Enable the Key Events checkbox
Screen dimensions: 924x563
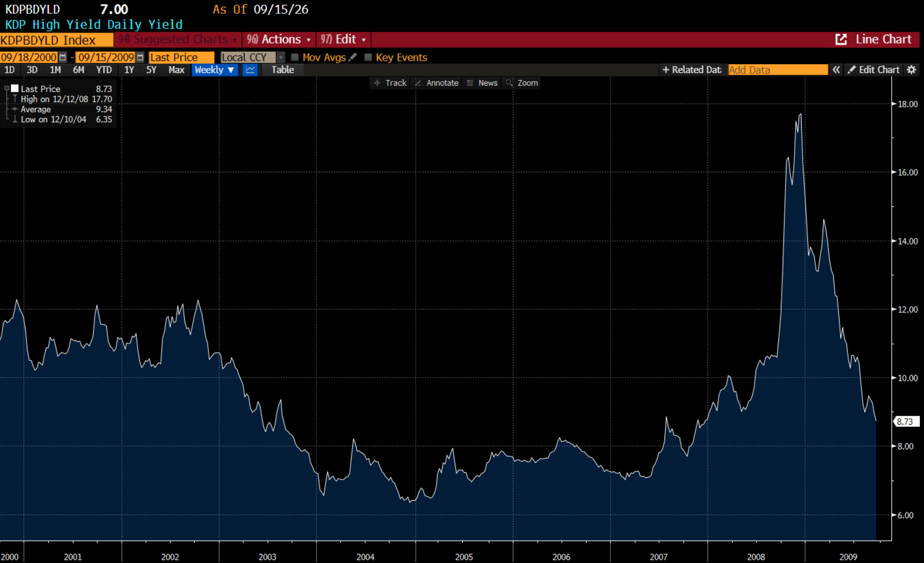click(368, 57)
